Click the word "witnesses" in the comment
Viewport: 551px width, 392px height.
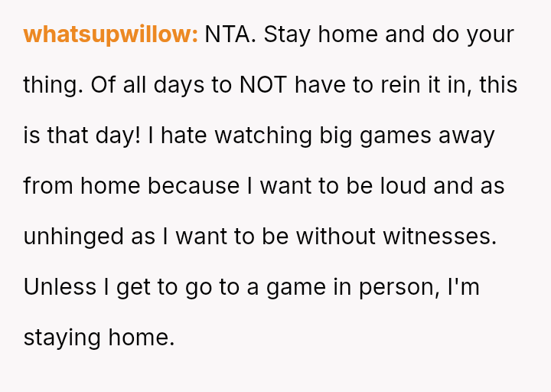tap(439, 237)
